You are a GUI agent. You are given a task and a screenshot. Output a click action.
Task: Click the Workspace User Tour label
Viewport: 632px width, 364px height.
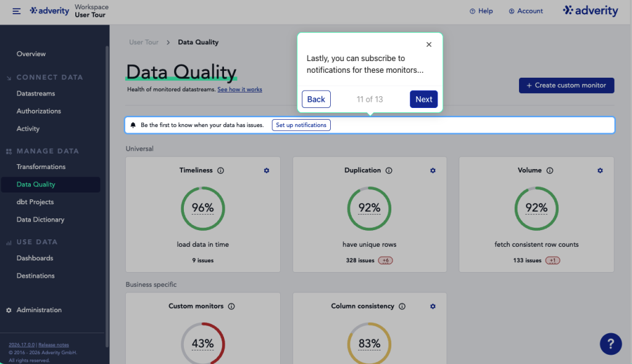tap(91, 11)
